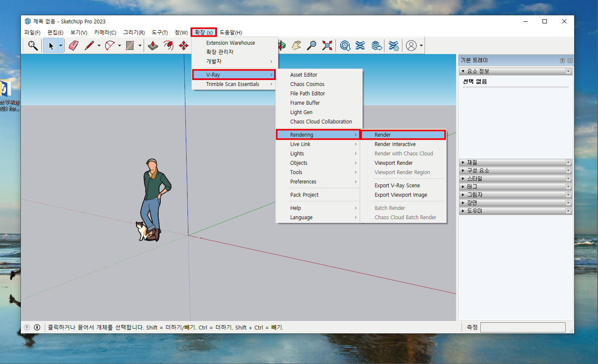This screenshot has height=364, width=598.
Task: Click the info circle status bar icon
Action: tap(37, 327)
